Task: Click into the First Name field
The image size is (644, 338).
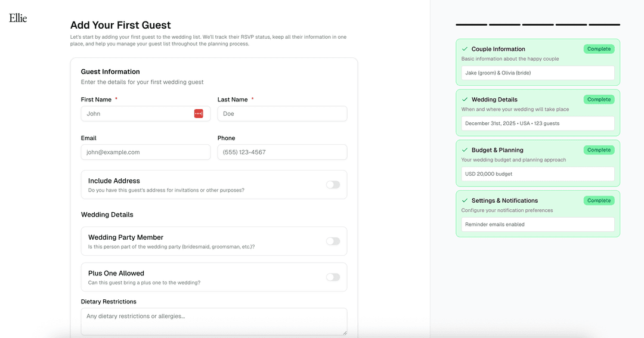Action: (137, 114)
